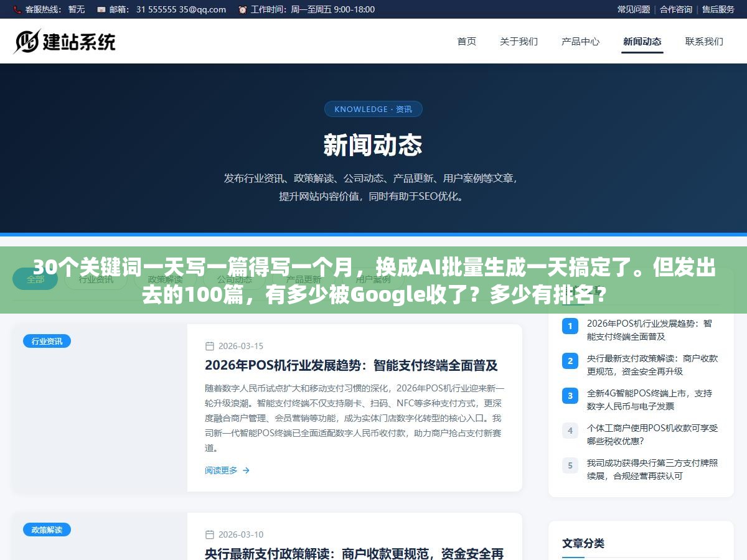Click the date text 2026-03-10
This screenshot has width=747, height=560.
click(x=241, y=534)
